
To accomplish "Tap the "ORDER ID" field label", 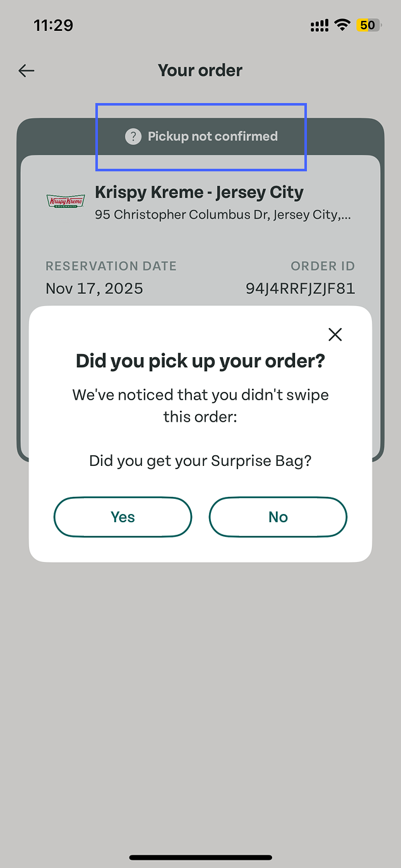I will click(323, 266).
